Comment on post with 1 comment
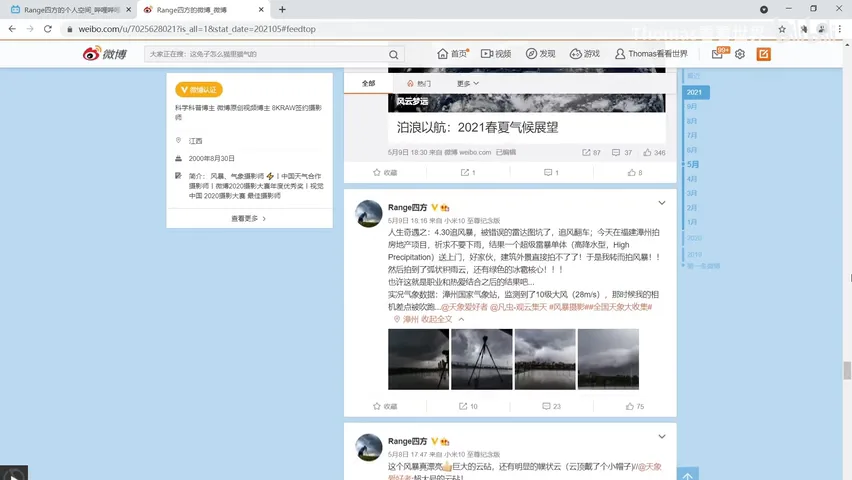The height and width of the screenshot is (480, 852). tap(552, 172)
